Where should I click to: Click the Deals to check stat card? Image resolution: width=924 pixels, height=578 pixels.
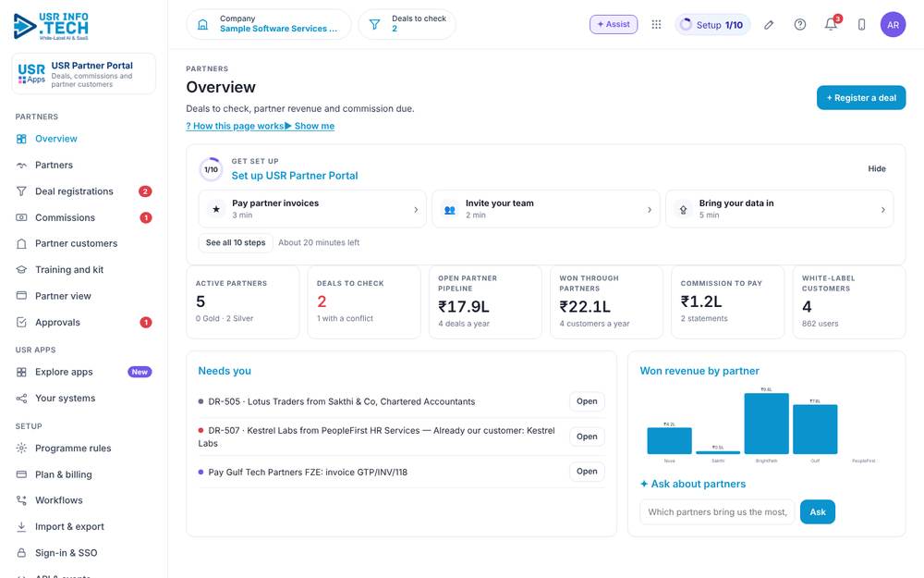click(364, 302)
